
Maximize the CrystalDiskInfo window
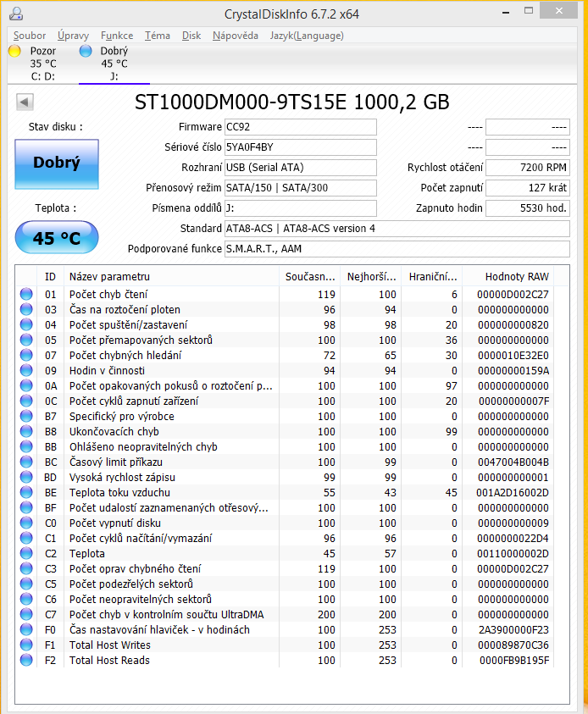529,11
